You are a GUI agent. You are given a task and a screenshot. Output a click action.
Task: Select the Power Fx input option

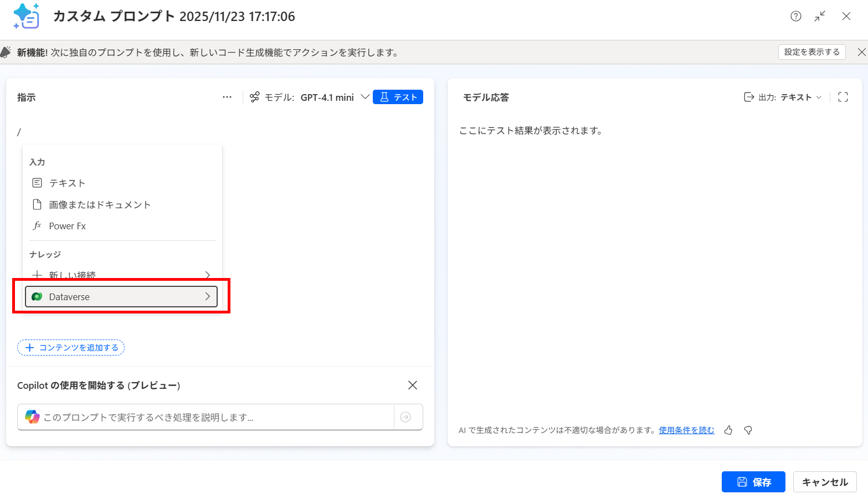(x=122, y=226)
